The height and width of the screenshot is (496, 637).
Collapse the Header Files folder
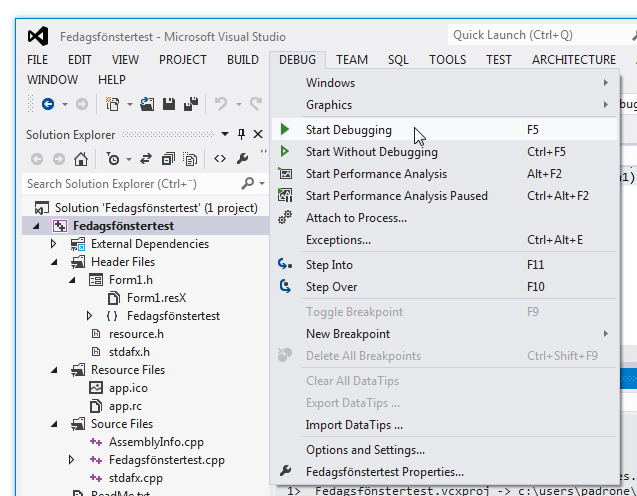54,262
